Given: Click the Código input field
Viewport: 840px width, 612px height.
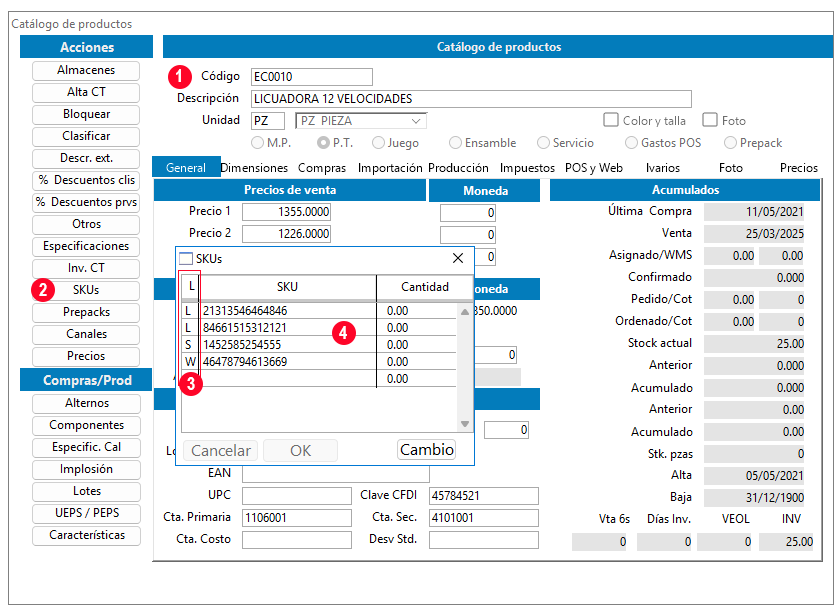Looking at the screenshot, I should click(312, 77).
